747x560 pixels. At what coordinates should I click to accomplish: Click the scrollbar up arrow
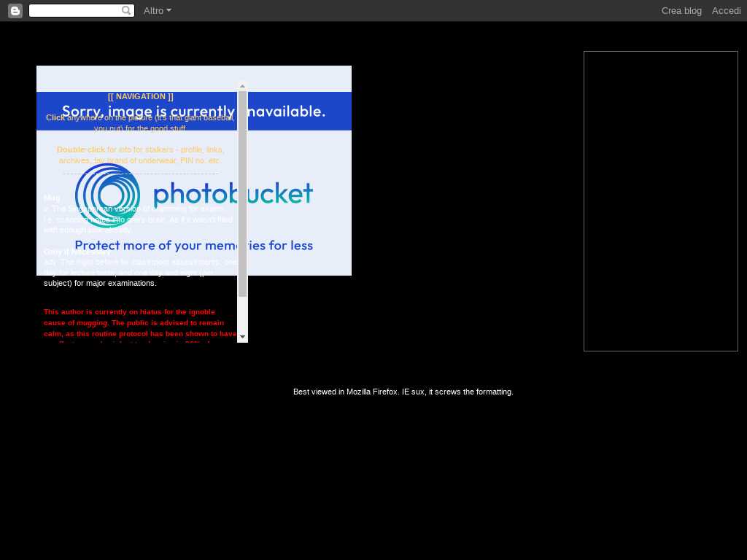coord(243,86)
